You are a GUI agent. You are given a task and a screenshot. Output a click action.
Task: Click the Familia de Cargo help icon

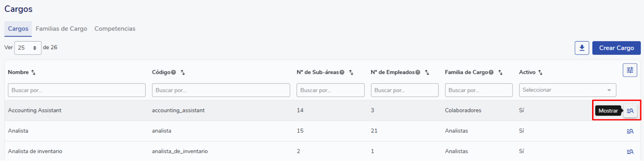point(491,73)
